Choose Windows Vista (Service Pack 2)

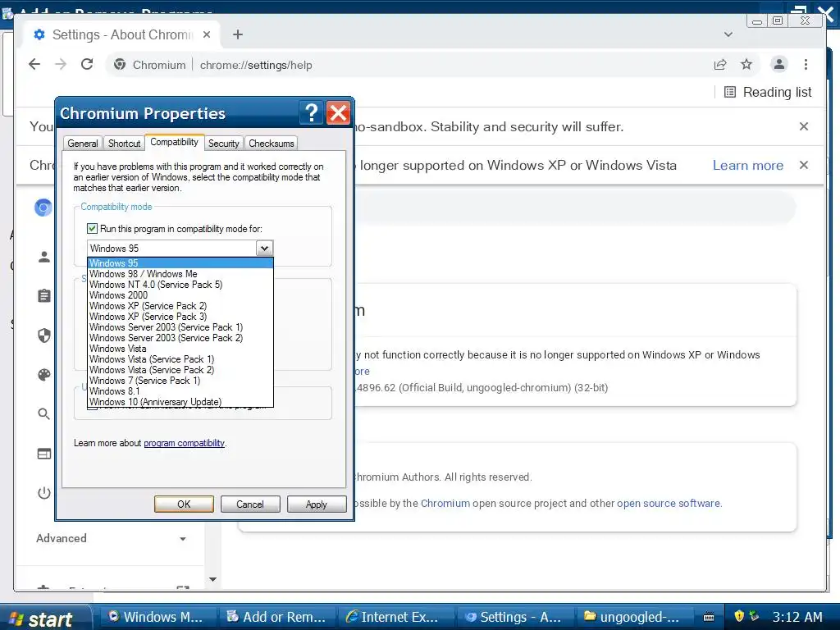point(180,370)
